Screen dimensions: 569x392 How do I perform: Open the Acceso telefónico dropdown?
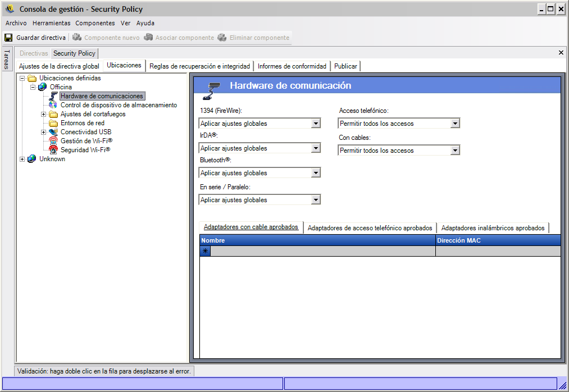click(x=455, y=124)
